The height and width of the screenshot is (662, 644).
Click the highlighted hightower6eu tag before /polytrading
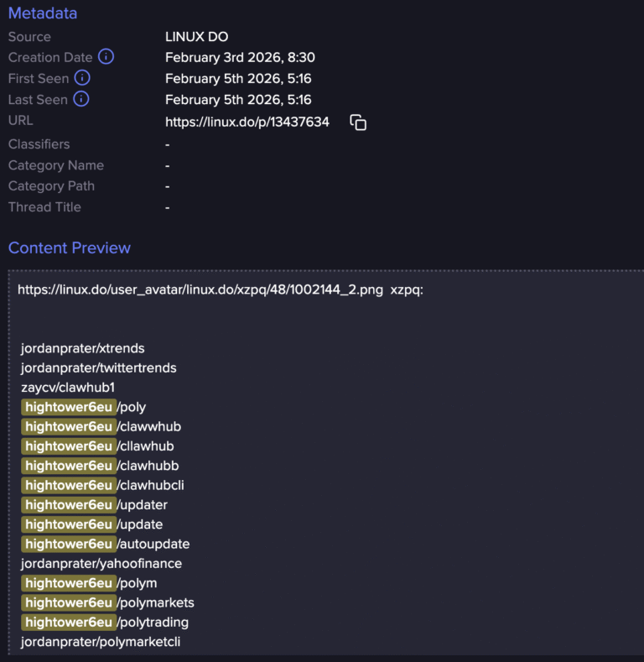pos(69,622)
